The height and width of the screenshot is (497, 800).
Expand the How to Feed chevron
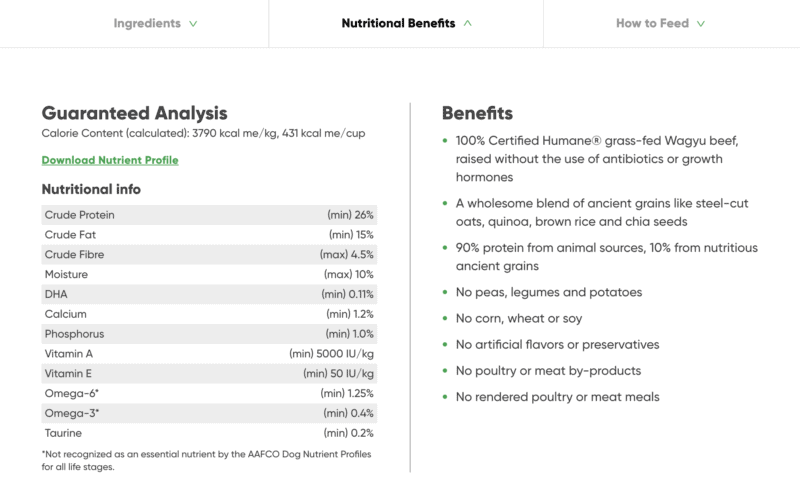(701, 23)
